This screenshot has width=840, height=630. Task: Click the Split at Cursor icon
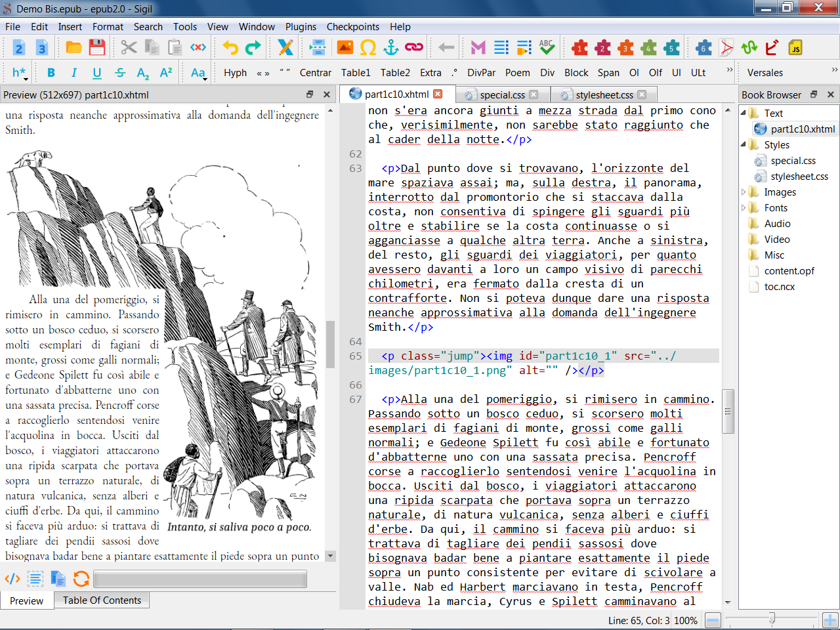(318, 47)
